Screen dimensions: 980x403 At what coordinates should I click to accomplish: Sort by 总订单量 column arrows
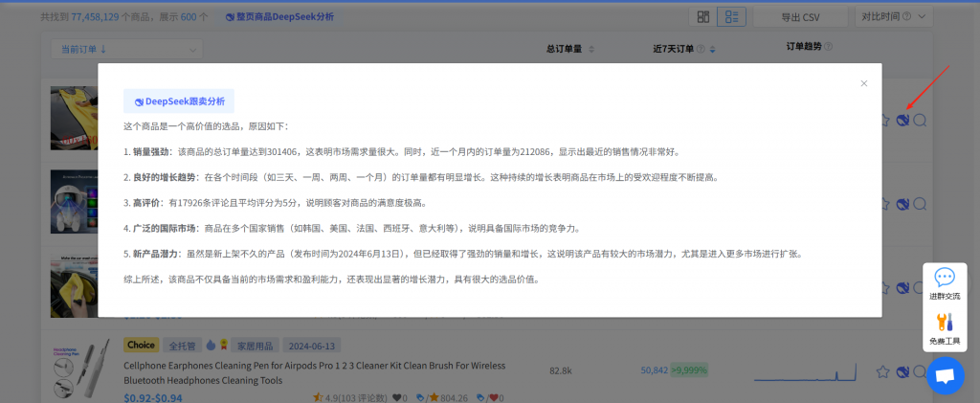[591, 50]
